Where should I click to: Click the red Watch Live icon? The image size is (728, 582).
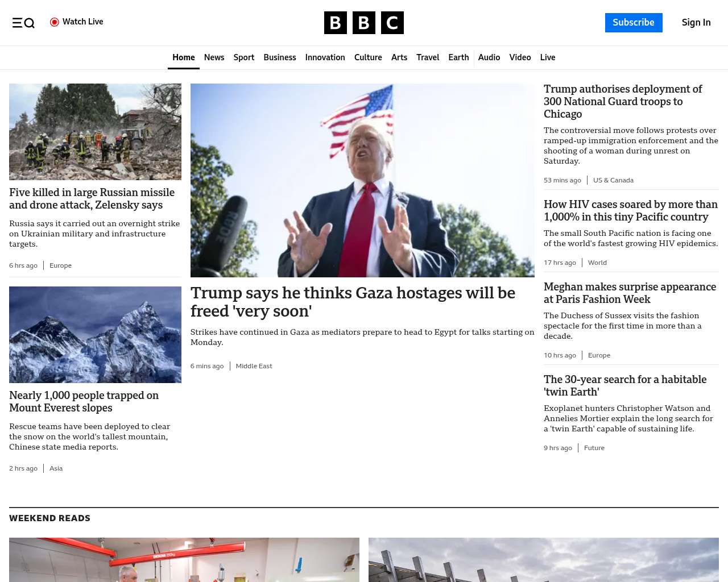55,22
